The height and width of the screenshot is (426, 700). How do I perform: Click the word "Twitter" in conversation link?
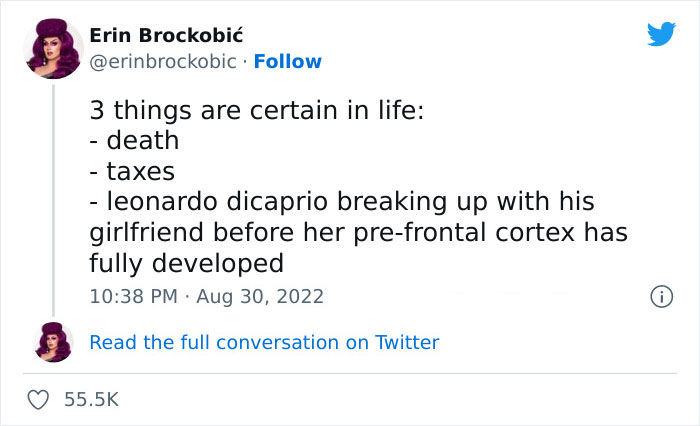click(x=407, y=342)
